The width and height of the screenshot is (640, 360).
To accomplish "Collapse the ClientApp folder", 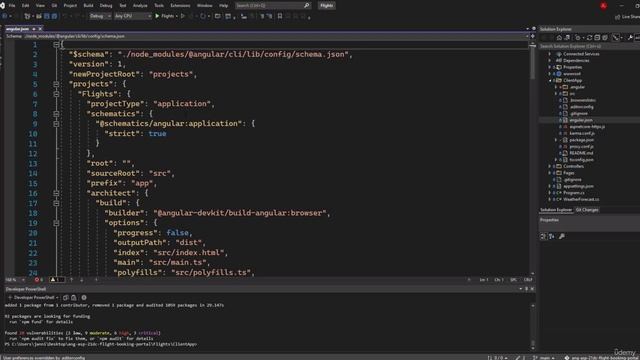I will [550, 80].
